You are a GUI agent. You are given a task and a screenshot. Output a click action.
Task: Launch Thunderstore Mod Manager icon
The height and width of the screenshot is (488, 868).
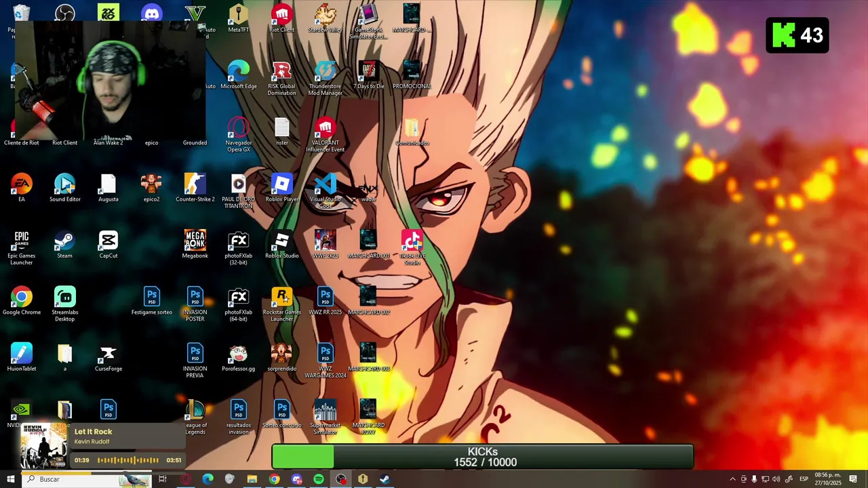325,78
